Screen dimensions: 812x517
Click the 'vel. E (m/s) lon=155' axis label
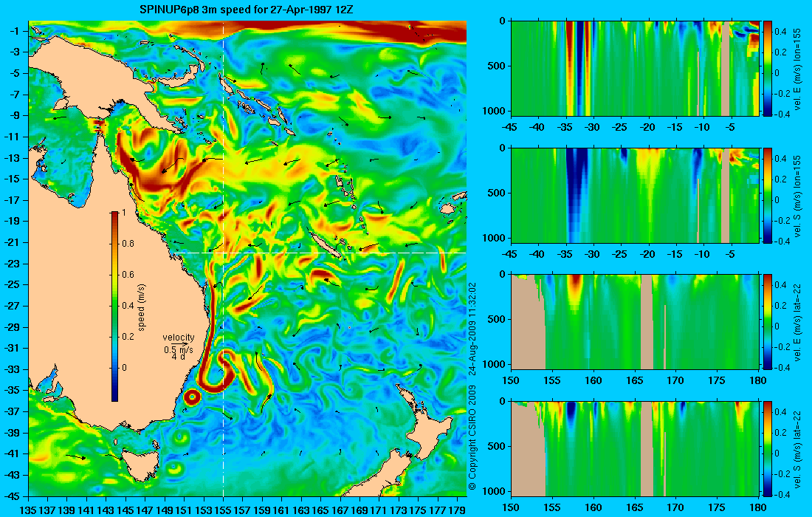(x=797, y=69)
